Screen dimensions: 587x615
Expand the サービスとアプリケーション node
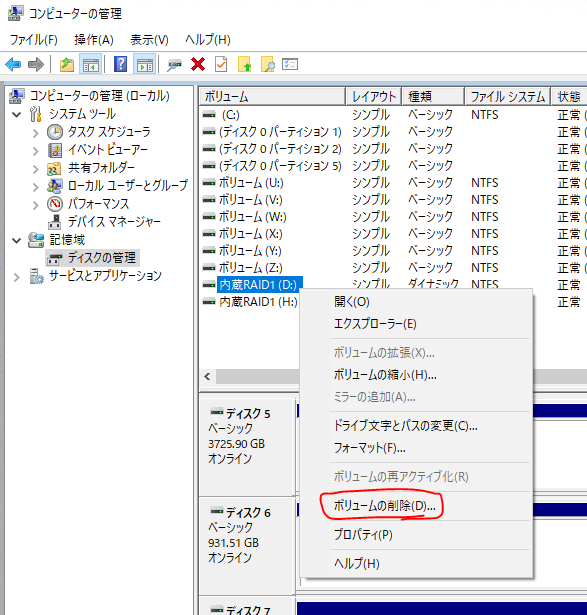16,277
